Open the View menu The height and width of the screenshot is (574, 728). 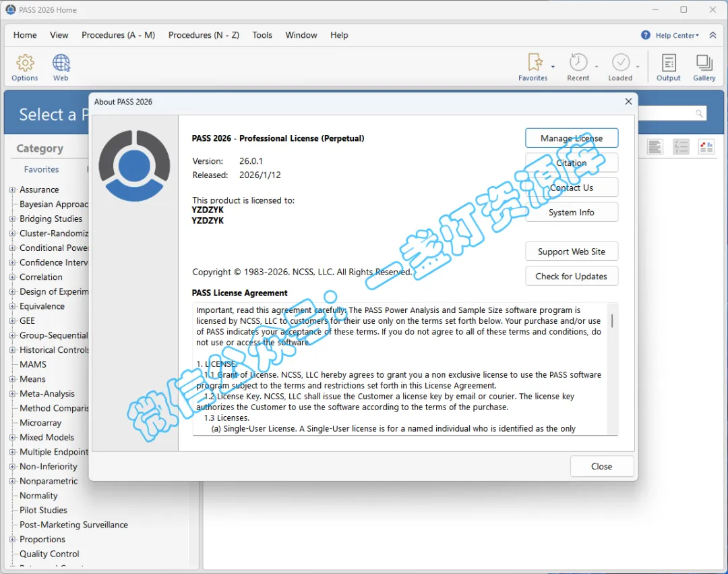[x=59, y=35]
